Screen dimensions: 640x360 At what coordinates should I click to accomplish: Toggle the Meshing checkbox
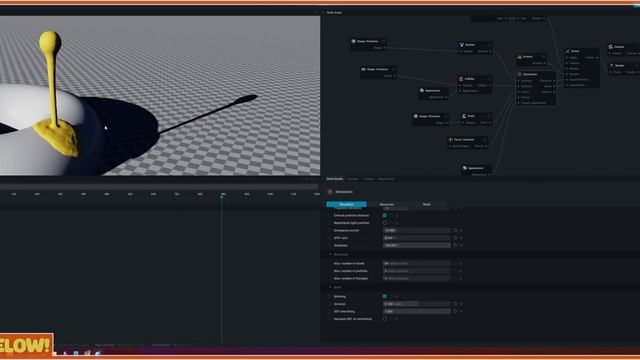[x=384, y=296]
